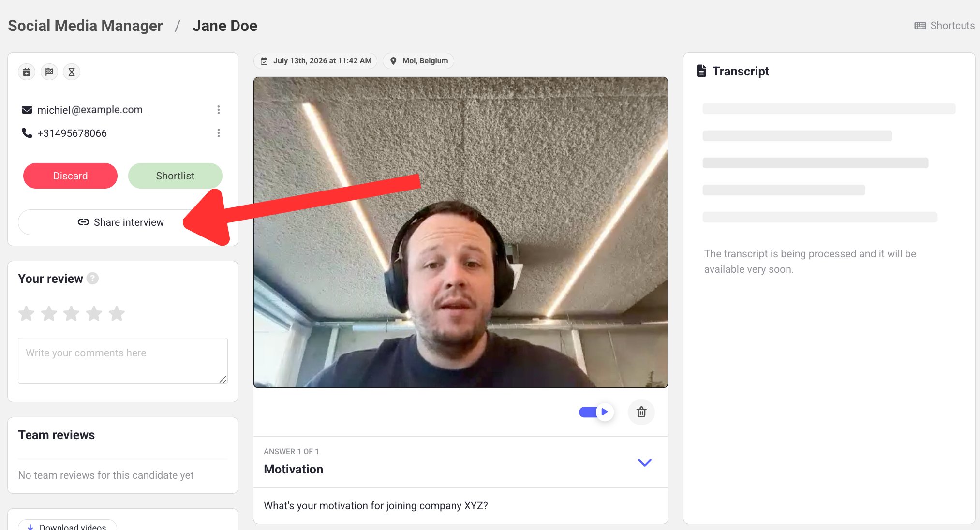Click the Transcript panel heading
980x530 pixels.
pyautogui.click(x=741, y=71)
